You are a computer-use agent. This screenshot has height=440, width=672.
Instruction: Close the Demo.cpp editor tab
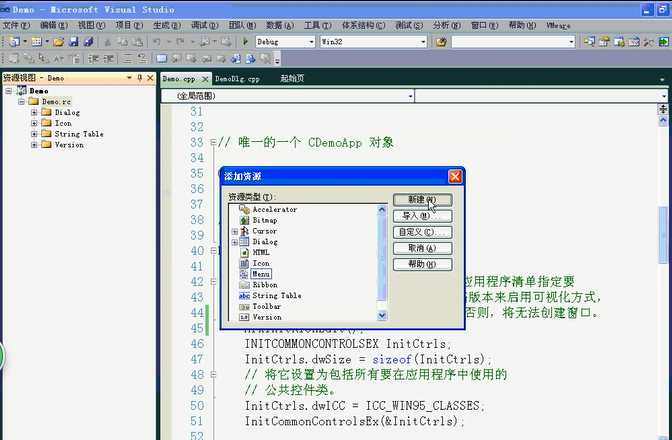point(205,79)
